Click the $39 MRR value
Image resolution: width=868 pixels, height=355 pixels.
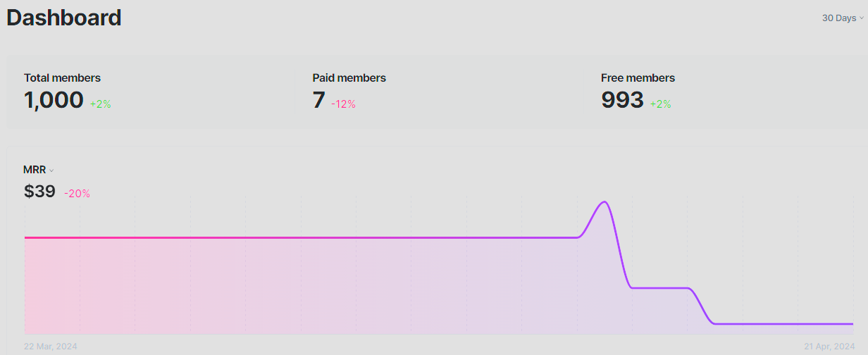coord(39,191)
